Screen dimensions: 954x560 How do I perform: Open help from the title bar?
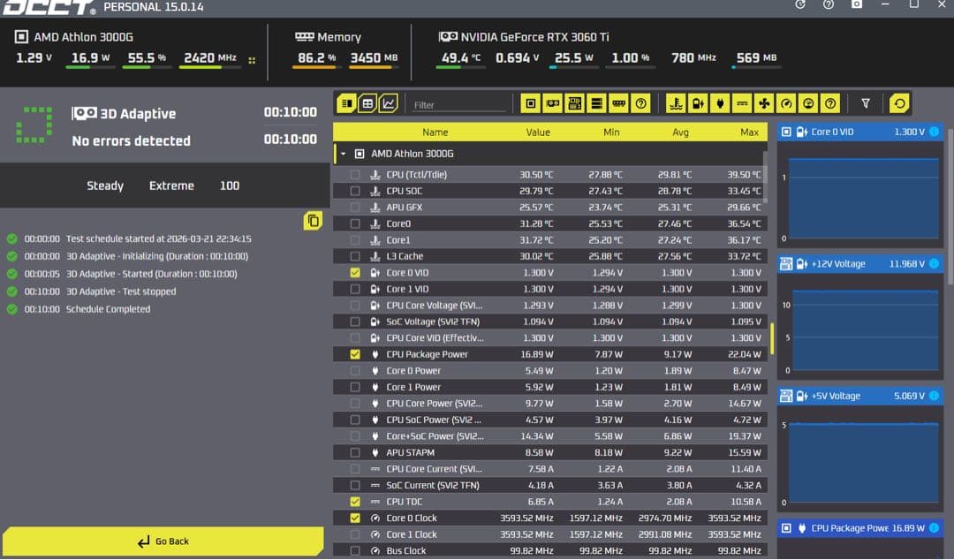point(828,4)
